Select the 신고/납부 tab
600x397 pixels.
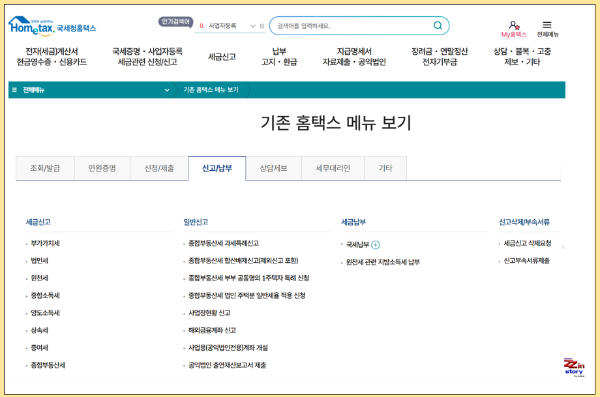pos(217,168)
